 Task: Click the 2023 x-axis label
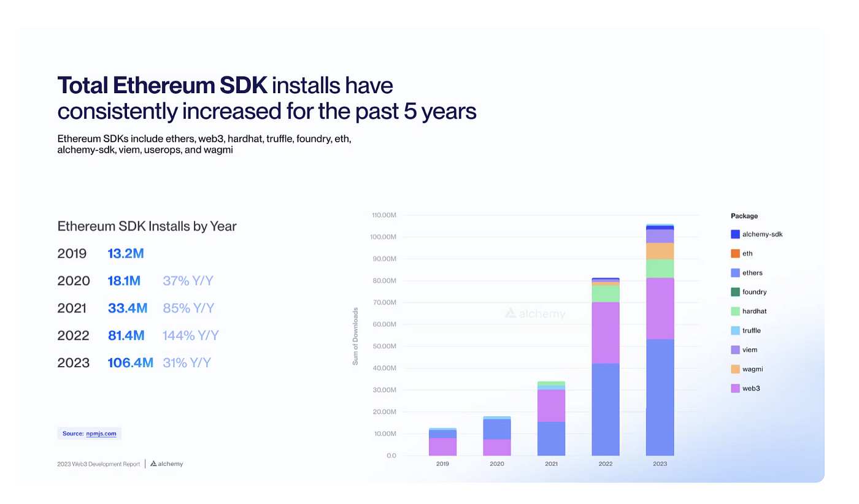tap(660, 464)
